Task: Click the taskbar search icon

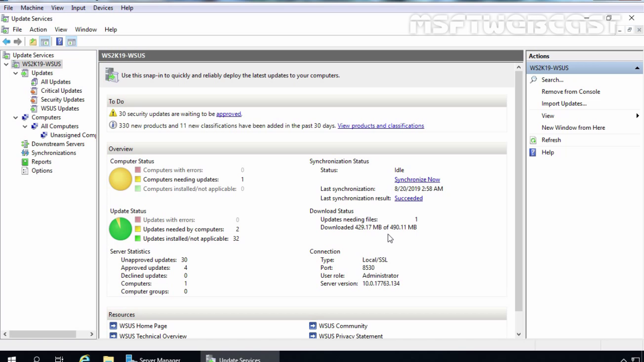Action: coord(36,359)
